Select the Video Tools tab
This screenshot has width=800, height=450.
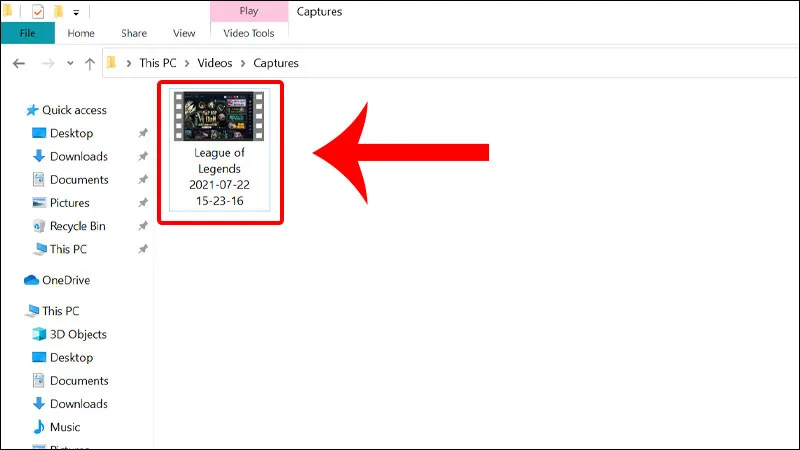tap(249, 33)
